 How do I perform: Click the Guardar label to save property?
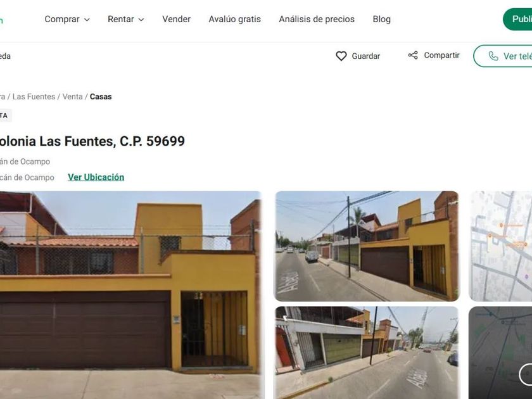coord(366,56)
